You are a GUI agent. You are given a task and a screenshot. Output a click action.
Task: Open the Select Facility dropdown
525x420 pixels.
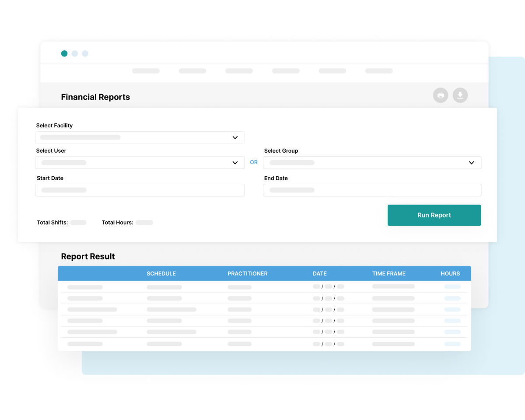(140, 137)
